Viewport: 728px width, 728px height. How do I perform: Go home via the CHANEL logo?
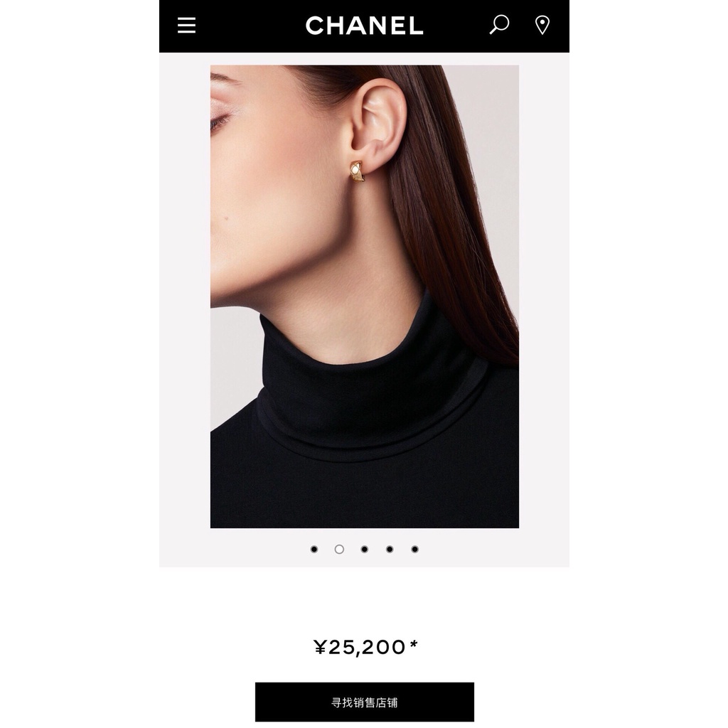click(364, 26)
